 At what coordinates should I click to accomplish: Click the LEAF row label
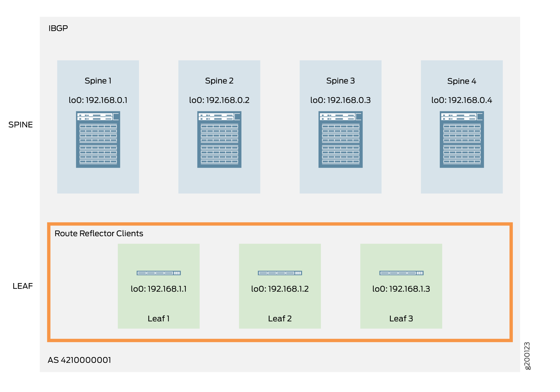[23, 286]
